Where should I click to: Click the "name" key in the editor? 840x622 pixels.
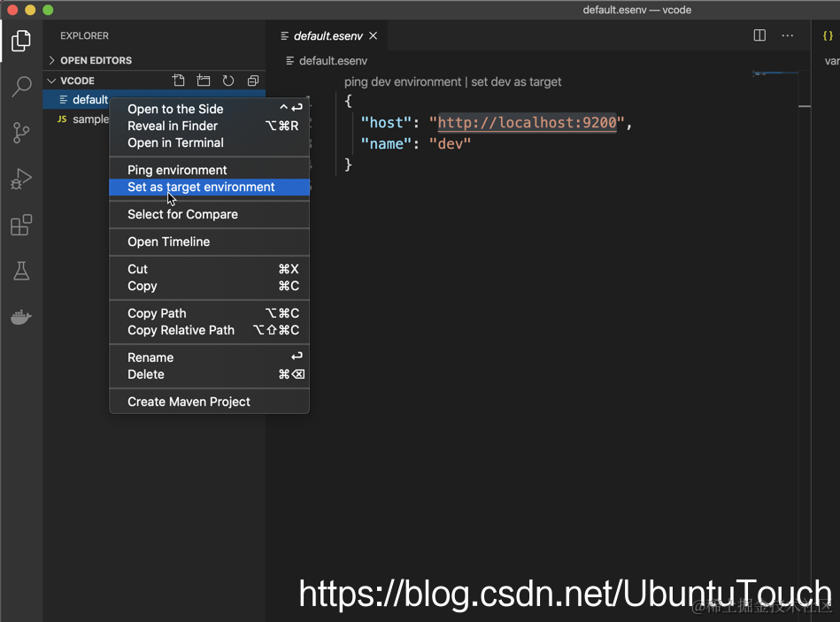(x=386, y=143)
